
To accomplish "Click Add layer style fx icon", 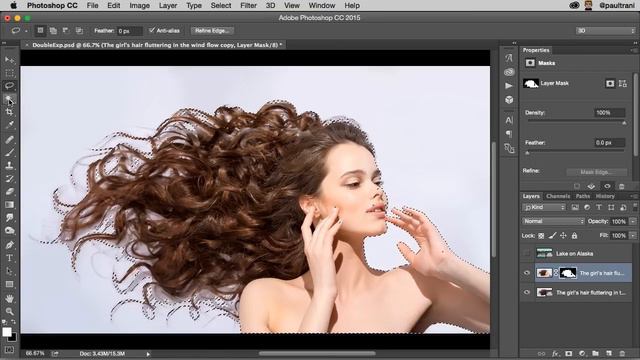I will coord(555,353).
